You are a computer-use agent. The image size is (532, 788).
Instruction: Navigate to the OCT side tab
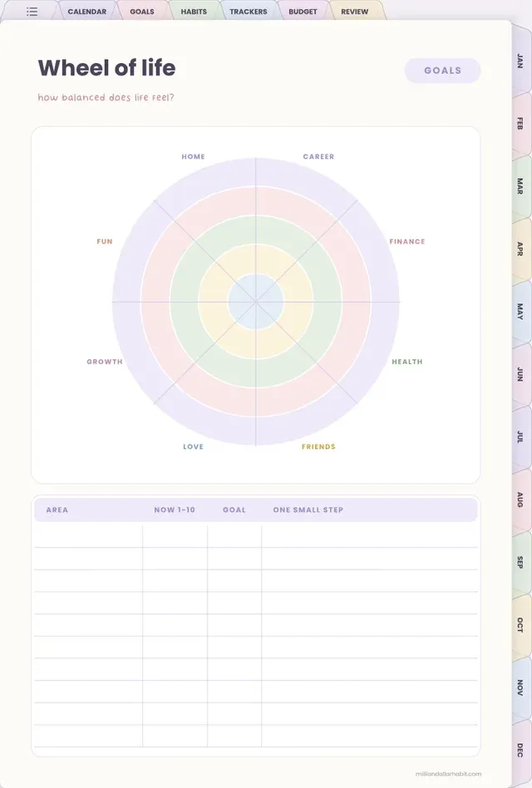[x=520, y=625]
